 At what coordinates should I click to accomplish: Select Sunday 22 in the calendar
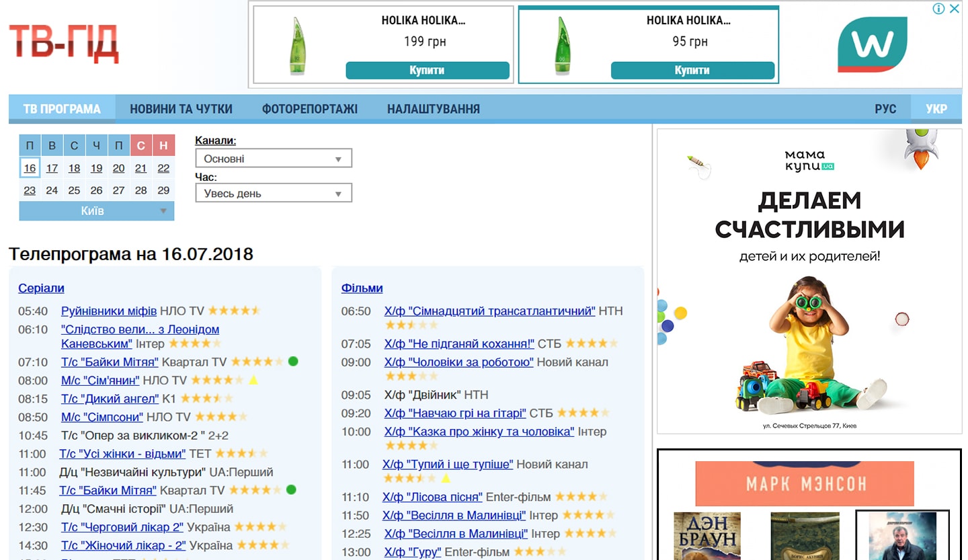click(163, 168)
